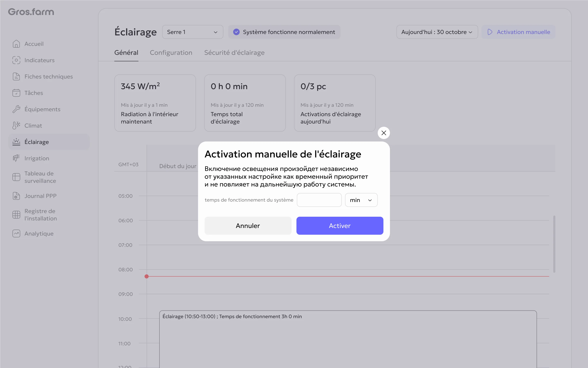Open the min time unit dropdown

pos(361,200)
